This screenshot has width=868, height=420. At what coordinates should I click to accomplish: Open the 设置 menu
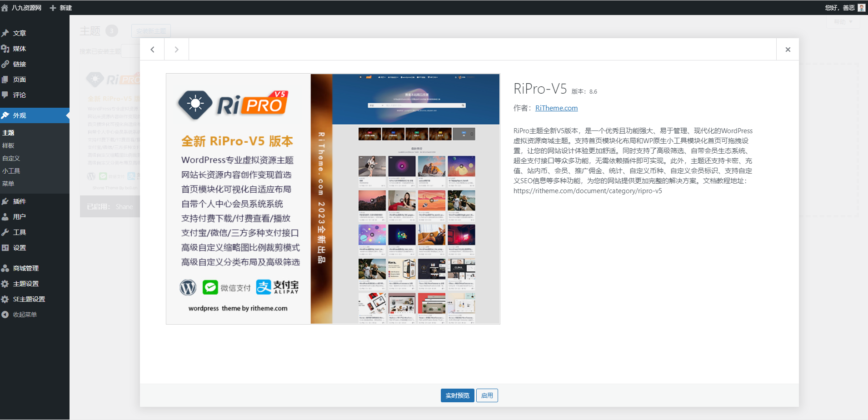pos(20,248)
